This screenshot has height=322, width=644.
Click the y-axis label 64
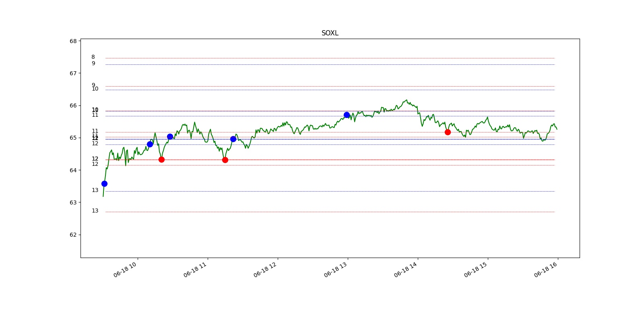(73, 170)
